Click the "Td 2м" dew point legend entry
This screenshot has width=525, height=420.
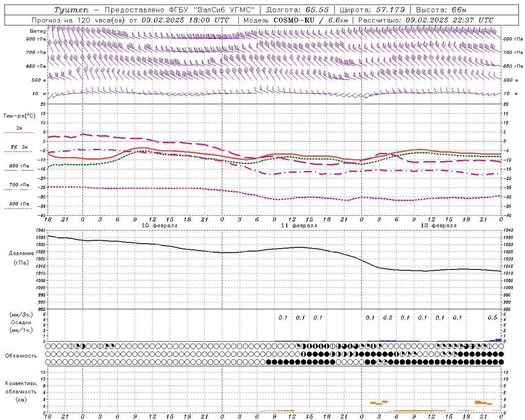(19, 147)
